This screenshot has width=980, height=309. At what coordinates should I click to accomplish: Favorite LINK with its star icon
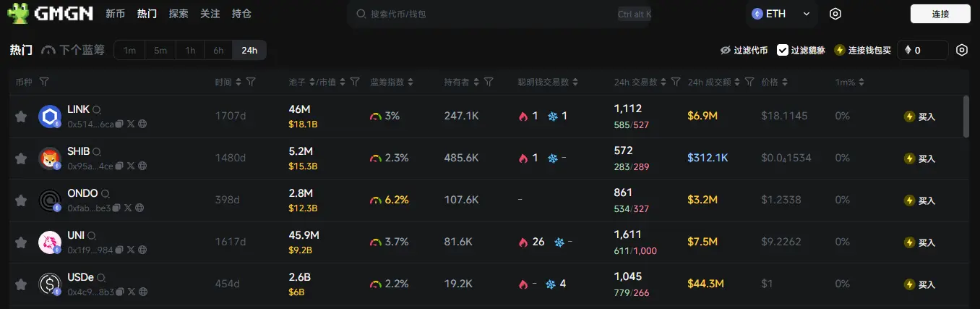21,117
